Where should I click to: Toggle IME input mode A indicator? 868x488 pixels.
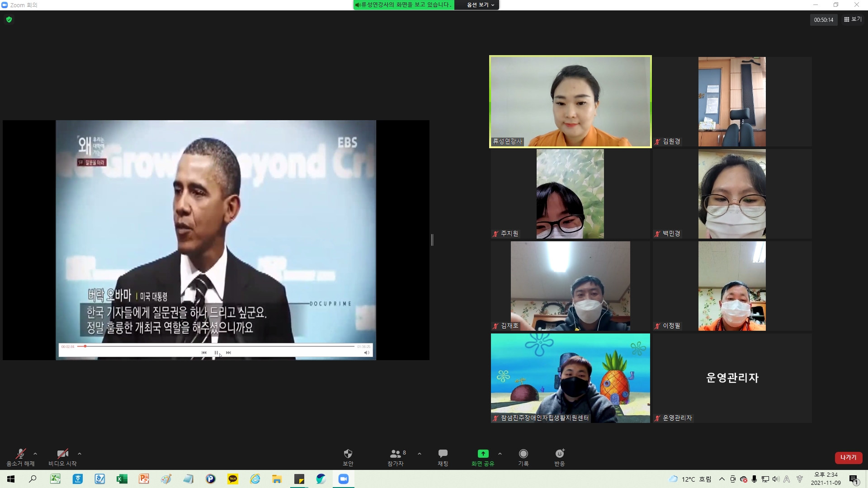coord(787,479)
